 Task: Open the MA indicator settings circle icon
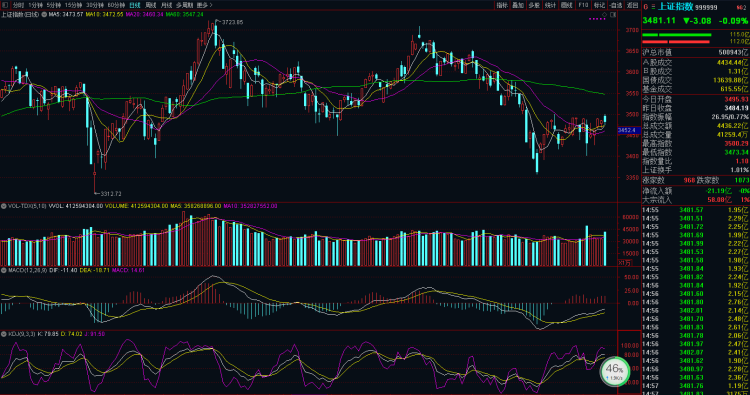(44, 15)
